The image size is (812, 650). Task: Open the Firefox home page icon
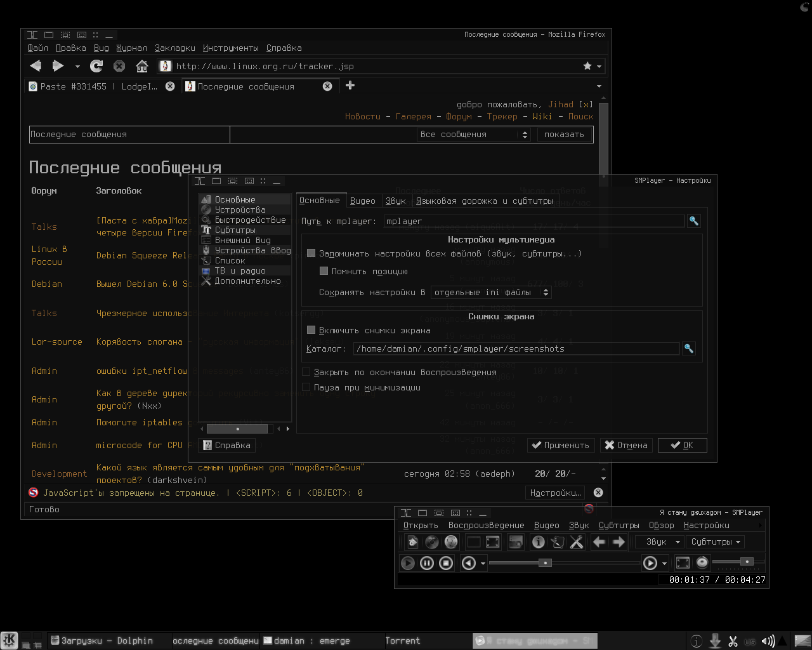[x=142, y=65]
